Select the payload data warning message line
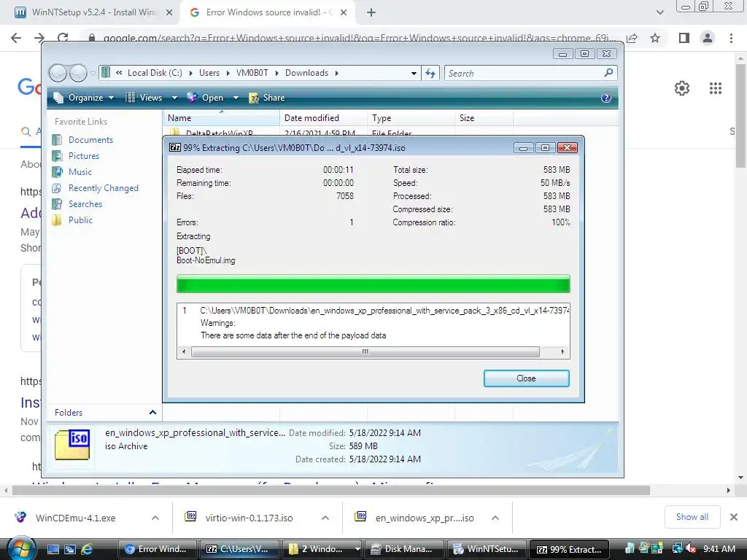The height and width of the screenshot is (560, 747). coord(293,335)
